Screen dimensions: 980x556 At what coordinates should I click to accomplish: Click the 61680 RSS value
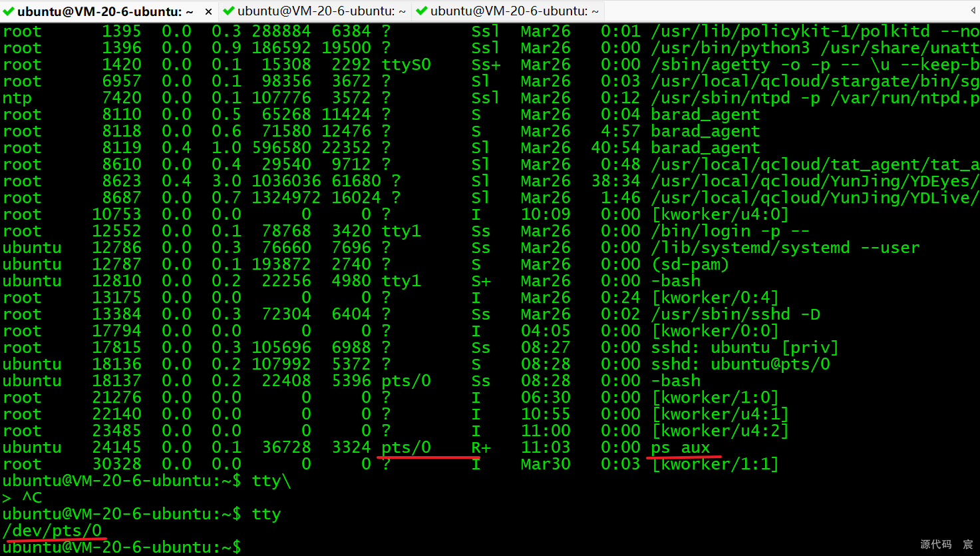(357, 181)
